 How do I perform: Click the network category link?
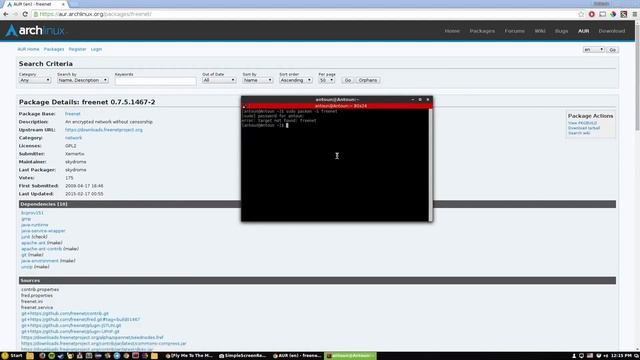point(73,138)
